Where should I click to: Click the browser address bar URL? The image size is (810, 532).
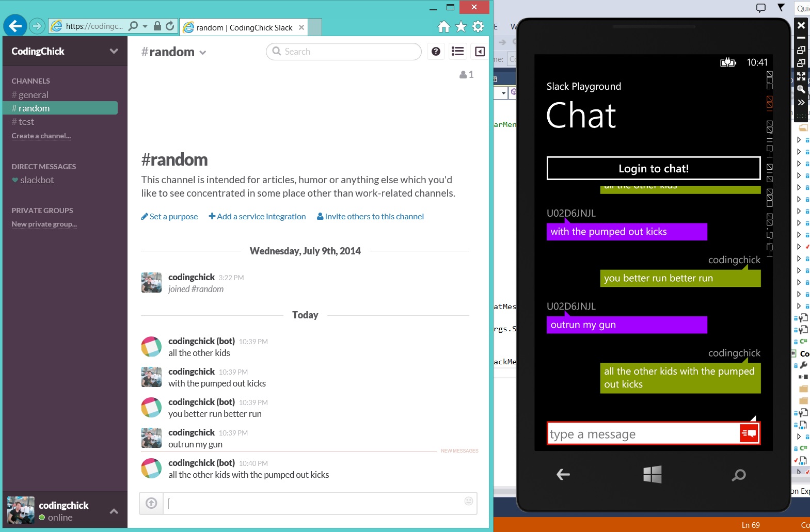coord(94,26)
